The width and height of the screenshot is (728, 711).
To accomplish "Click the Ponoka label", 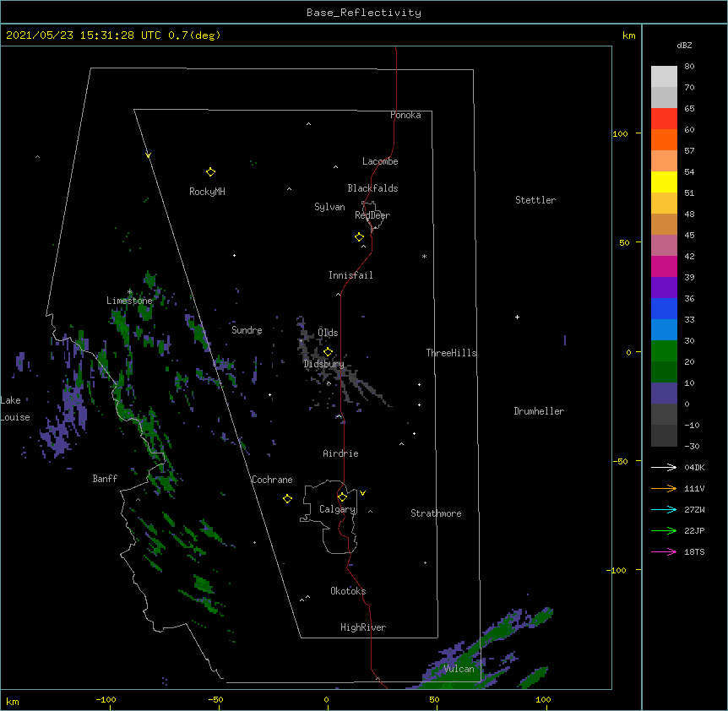I will (405, 115).
